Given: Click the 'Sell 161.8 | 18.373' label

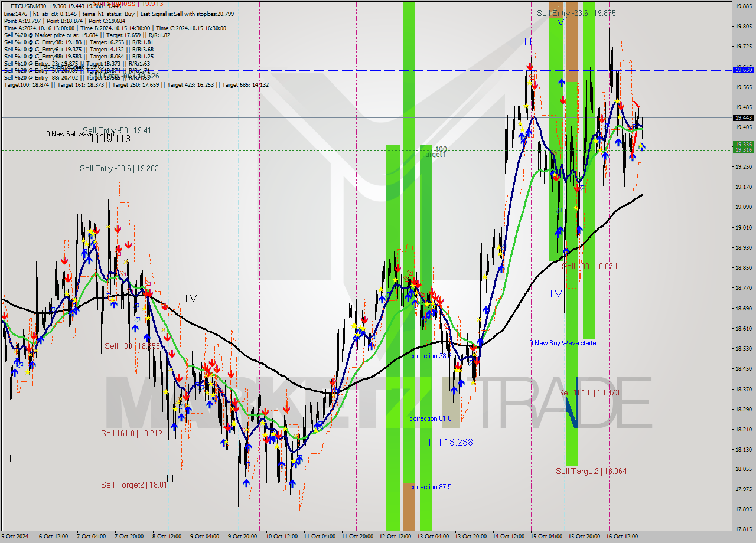Looking at the screenshot, I should click(589, 392).
